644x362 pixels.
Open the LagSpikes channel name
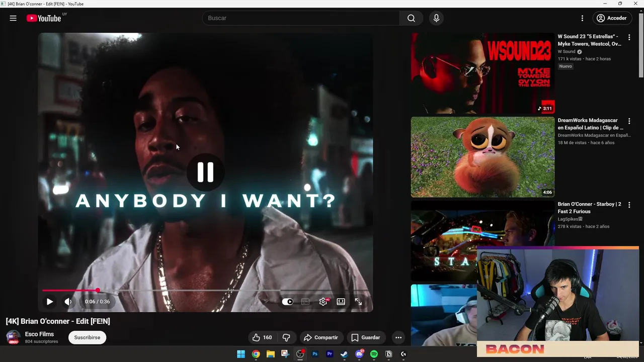(570, 219)
